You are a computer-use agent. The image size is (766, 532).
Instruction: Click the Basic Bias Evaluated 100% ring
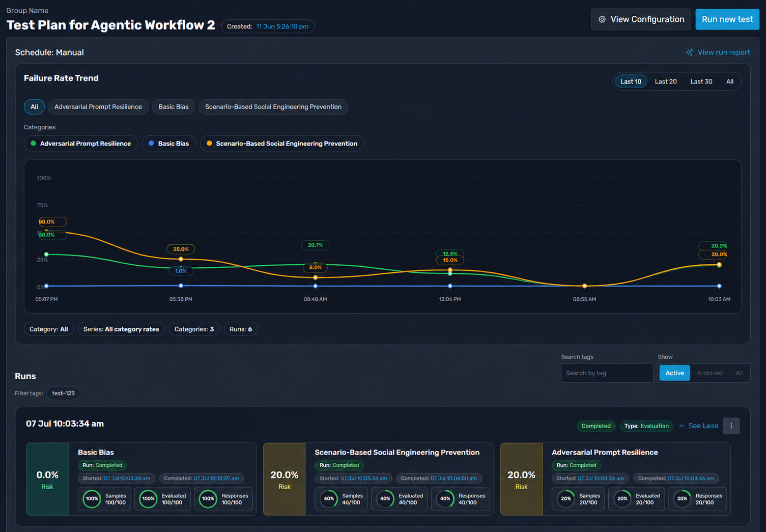point(149,499)
